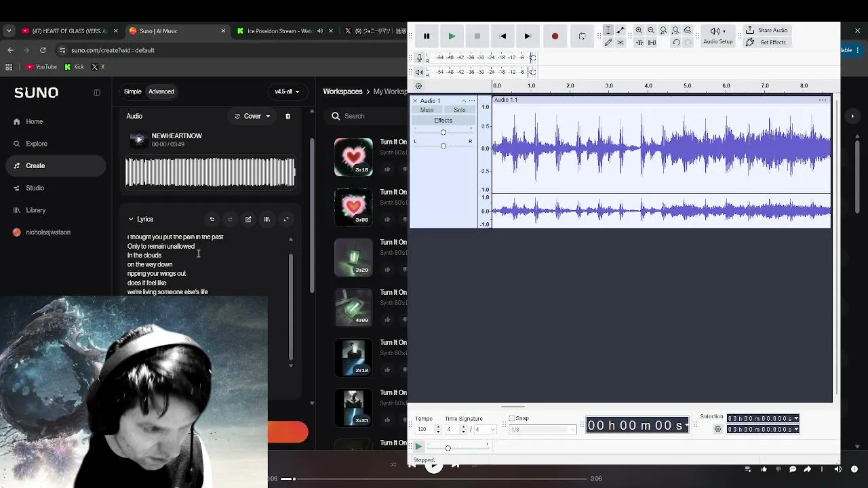Solo the Audio 1 track
Screen dimensions: 868x488
[x=460, y=110]
